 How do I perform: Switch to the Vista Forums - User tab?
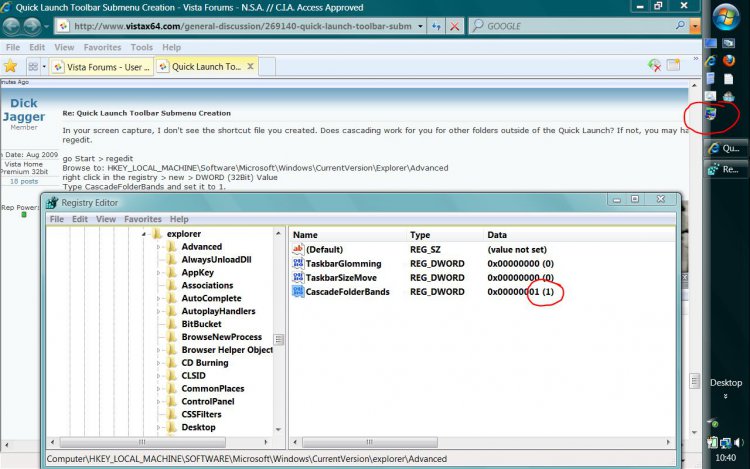(x=103, y=66)
